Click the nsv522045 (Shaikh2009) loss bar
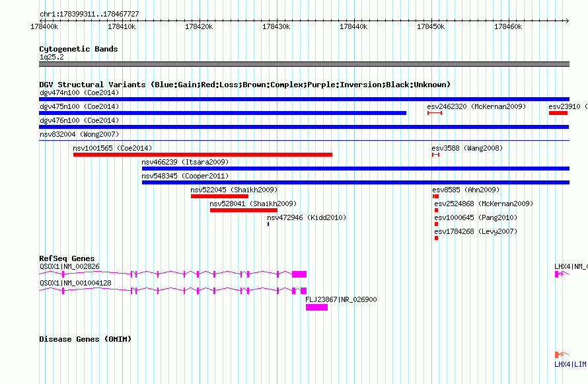Viewport: 588px width, 384px height. coord(220,196)
